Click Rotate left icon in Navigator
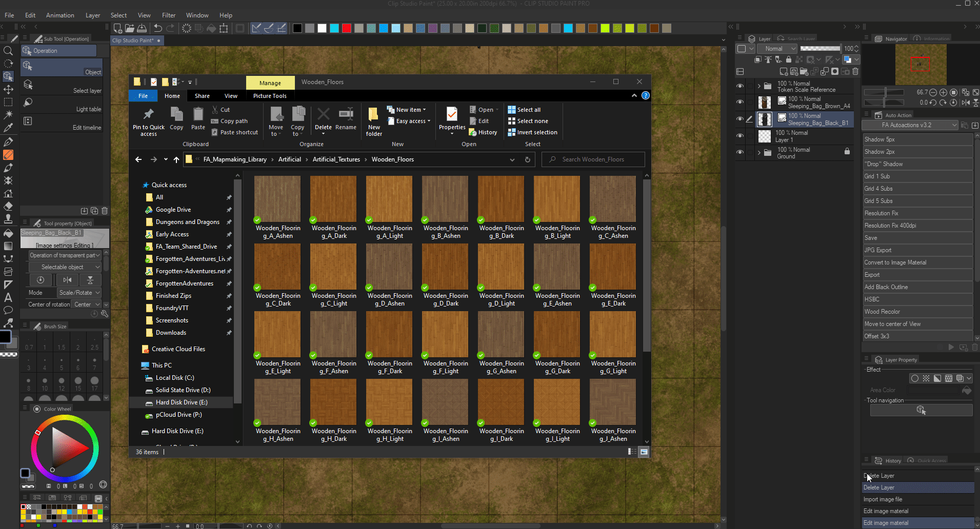980x529 pixels. pos(933,103)
